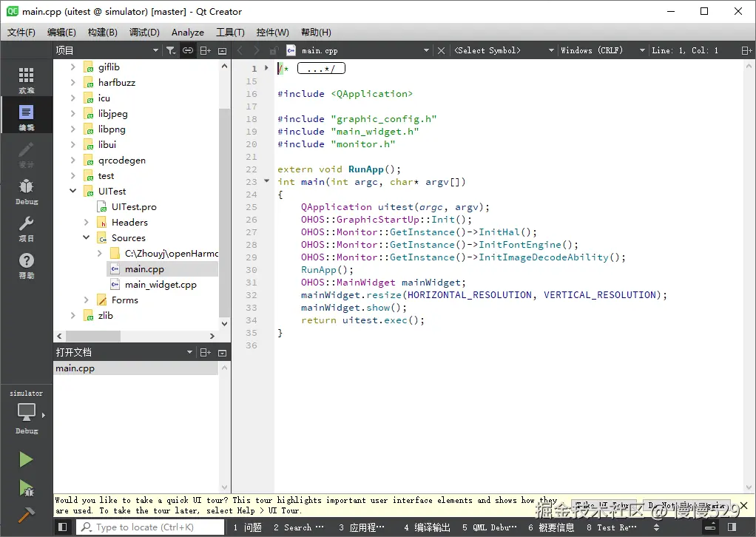
Task: Split the Projects panel
Action: tap(205, 50)
